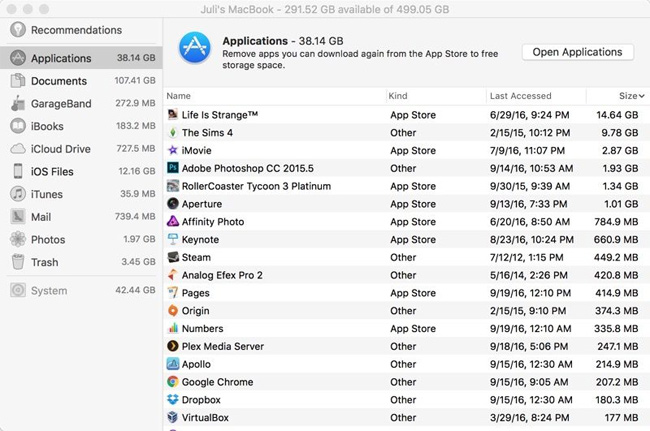This screenshot has height=431, width=650.
Task: Click the Steam app icon
Action: (172, 257)
